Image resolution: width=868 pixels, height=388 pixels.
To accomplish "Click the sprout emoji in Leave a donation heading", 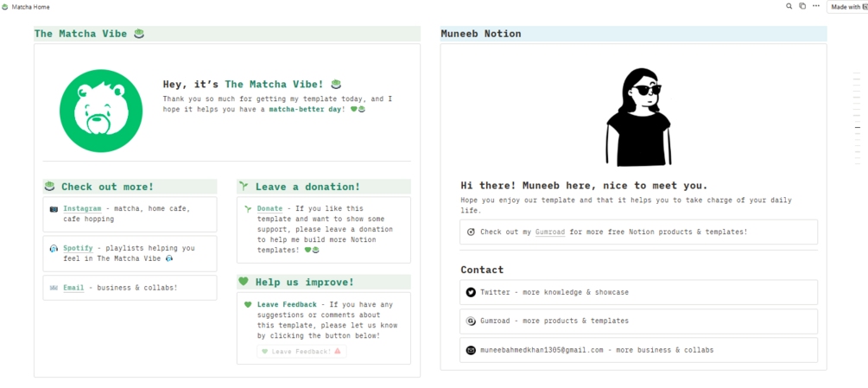I will point(244,186).
